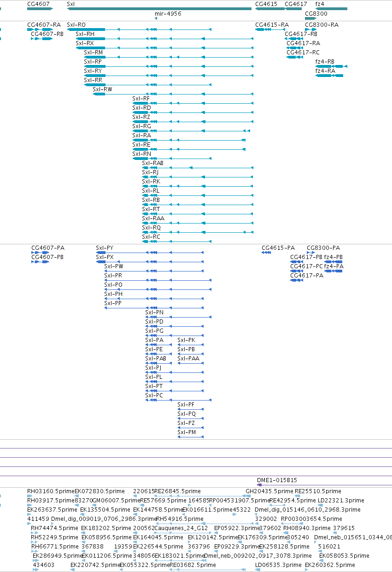Click the CG4617-RC transcript label
Image resolution: width=392 pixels, height=572 pixels.
(303, 52)
